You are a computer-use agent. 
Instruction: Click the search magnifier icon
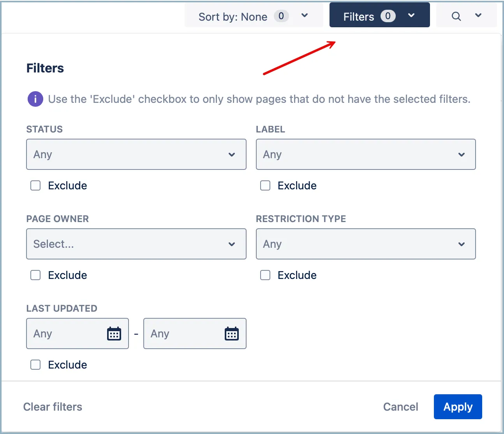[x=456, y=16]
